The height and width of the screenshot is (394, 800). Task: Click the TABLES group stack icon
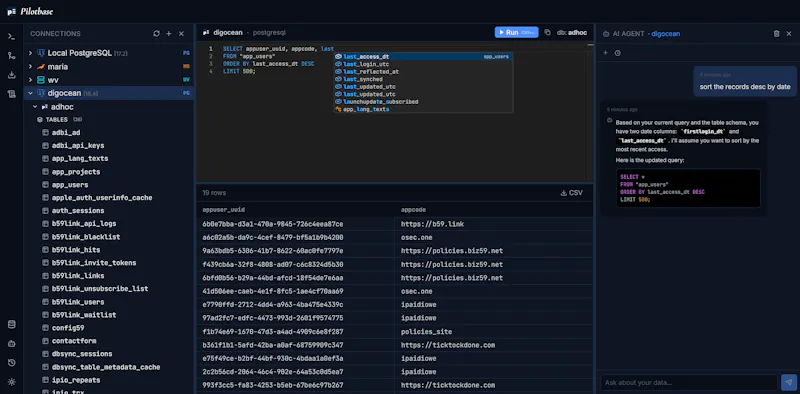click(x=40, y=120)
